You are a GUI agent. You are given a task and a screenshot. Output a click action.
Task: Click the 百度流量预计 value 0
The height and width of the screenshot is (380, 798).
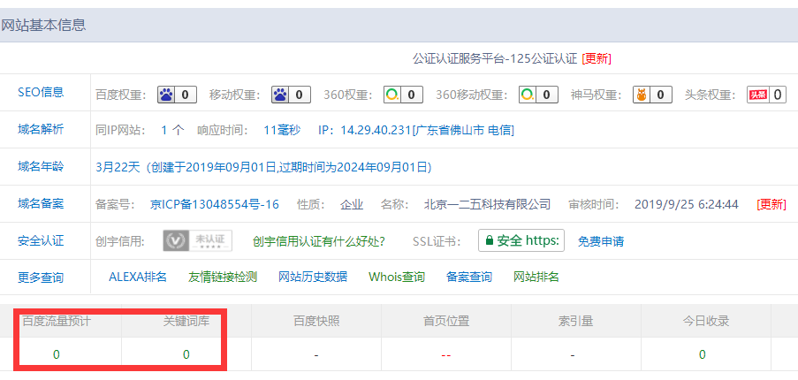click(56, 355)
